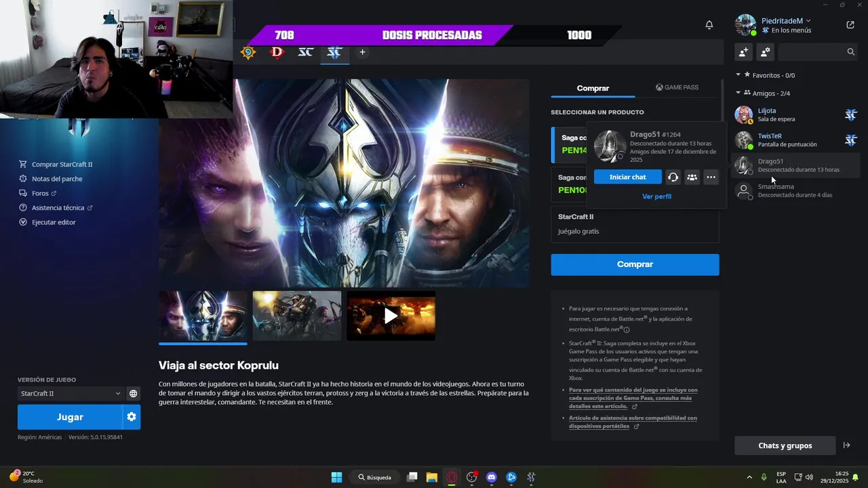Select the Hearthstone game icon

pyautogui.click(x=248, y=52)
